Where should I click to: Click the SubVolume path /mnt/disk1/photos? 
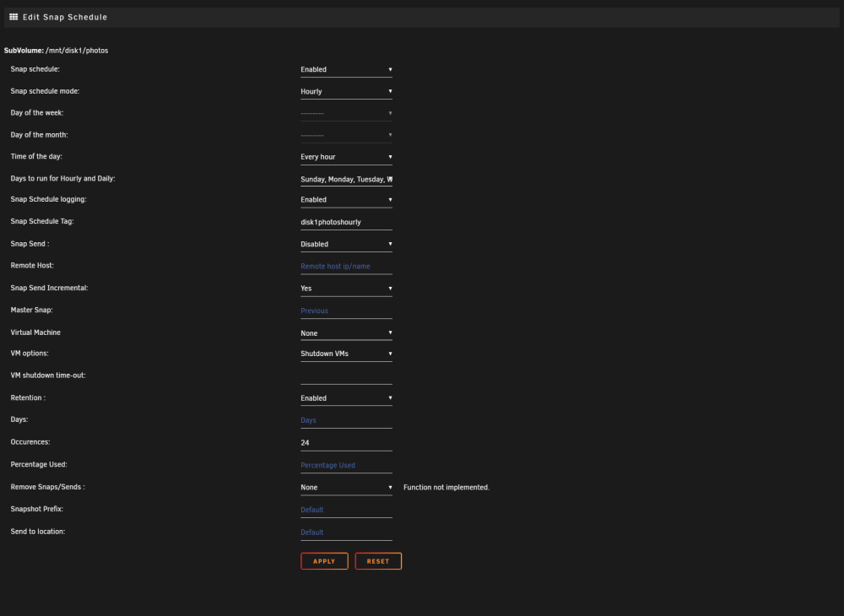77,51
